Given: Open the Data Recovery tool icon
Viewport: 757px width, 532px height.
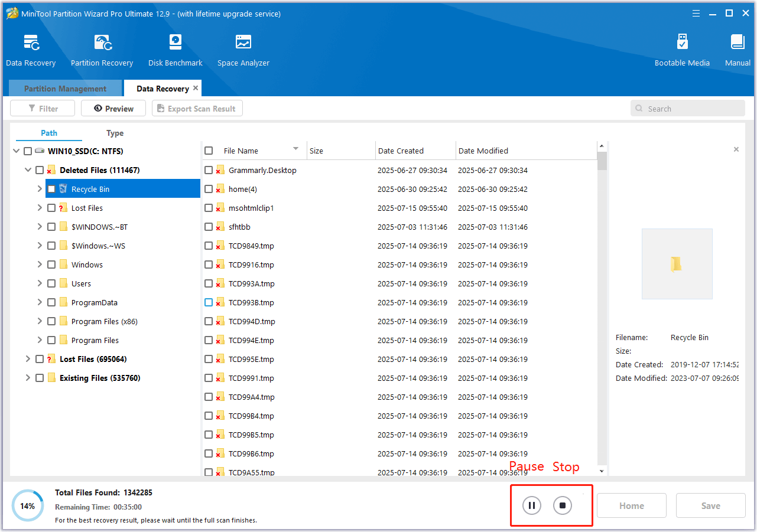Looking at the screenshot, I should pyautogui.click(x=31, y=43).
